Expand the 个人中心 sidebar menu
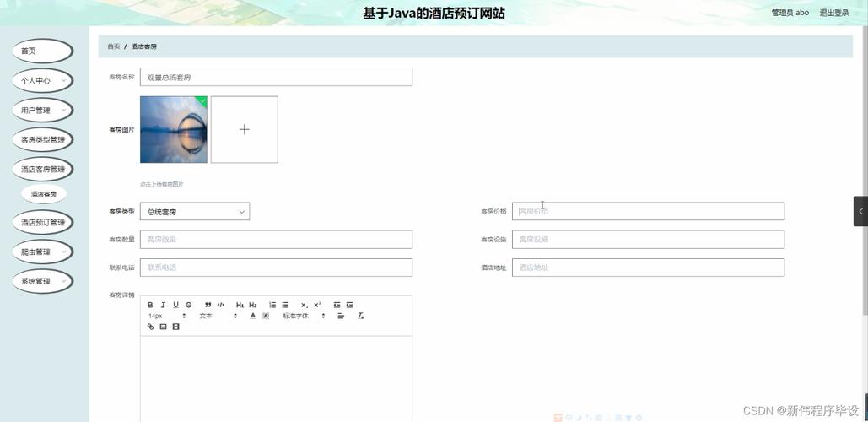The height and width of the screenshot is (422, 868). tap(43, 81)
